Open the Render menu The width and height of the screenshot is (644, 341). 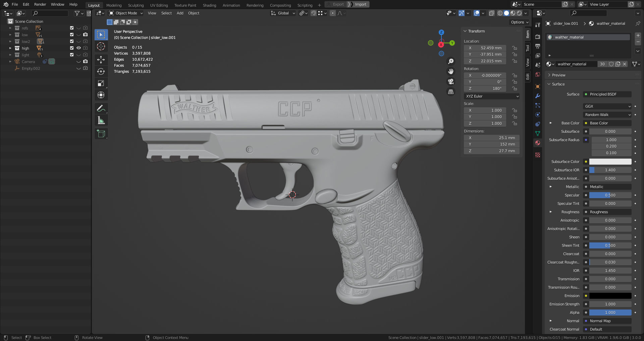(x=40, y=4)
